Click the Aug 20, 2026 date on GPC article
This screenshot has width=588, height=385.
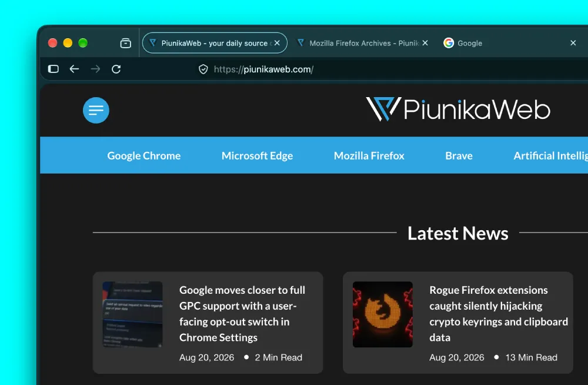(206, 357)
